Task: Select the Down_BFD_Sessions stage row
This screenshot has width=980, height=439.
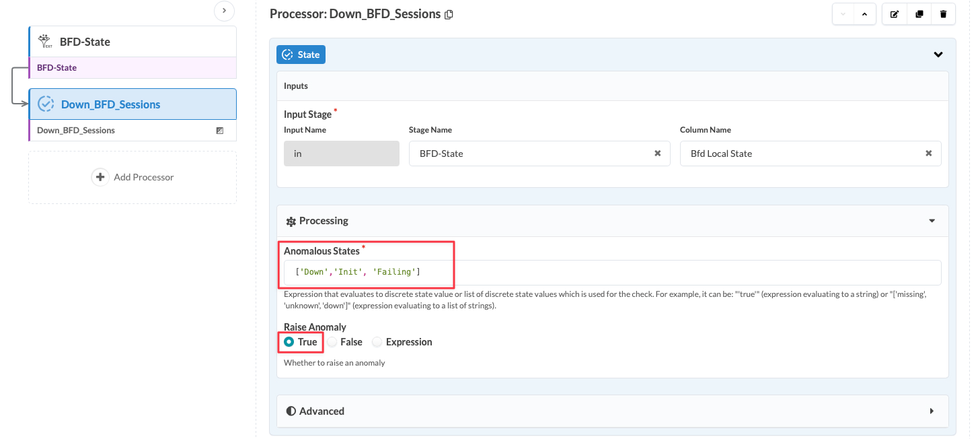Action: pos(133,131)
